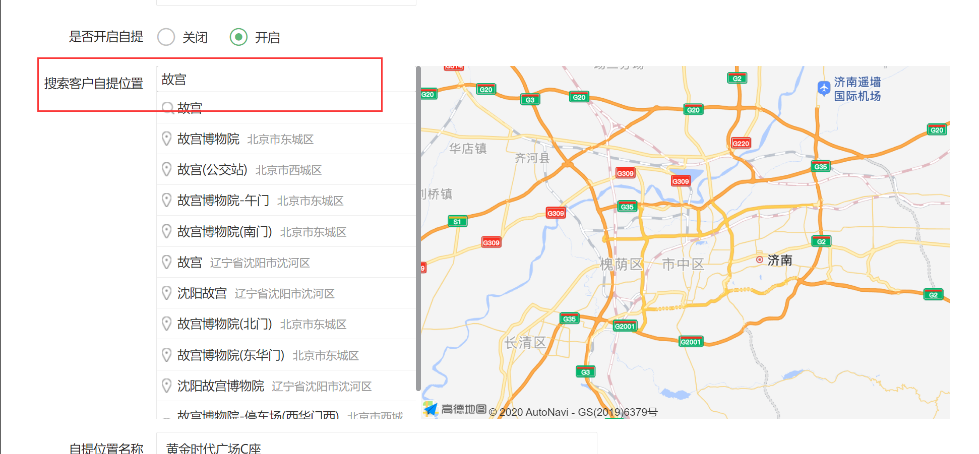
Task: Click the 槐荫区 district label on map
Action: click(x=621, y=264)
